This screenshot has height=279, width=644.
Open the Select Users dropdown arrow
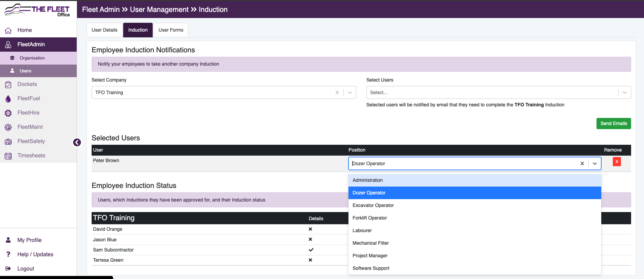[x=625, y=92]
